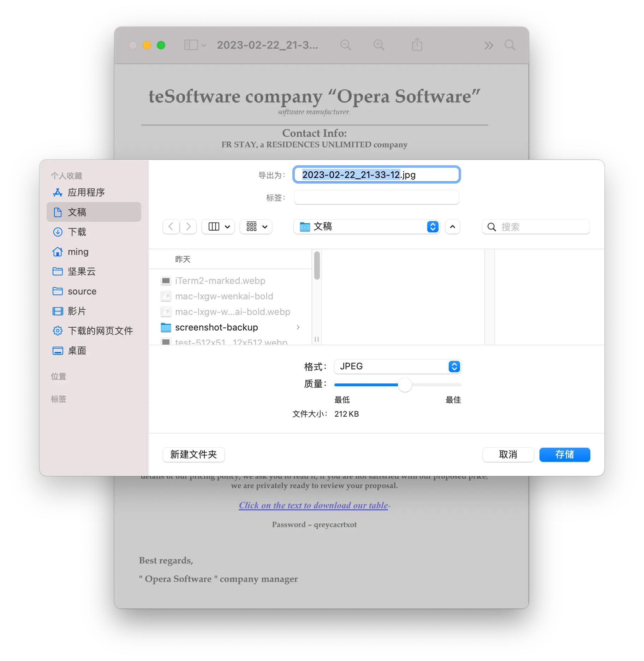The height and width of the screenshot is (661, 644).
Task: Select 下载的网页文件 in the sidebar
Action: point(94,331)
